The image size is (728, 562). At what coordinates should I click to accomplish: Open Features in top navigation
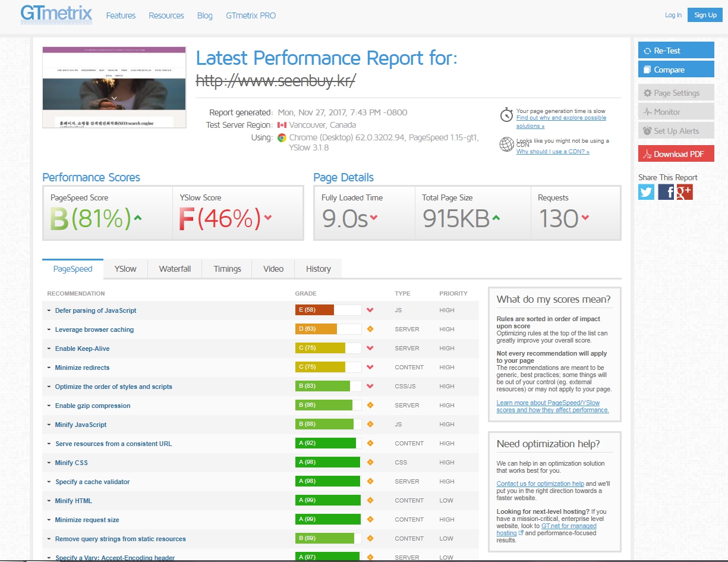click(121, 15)
